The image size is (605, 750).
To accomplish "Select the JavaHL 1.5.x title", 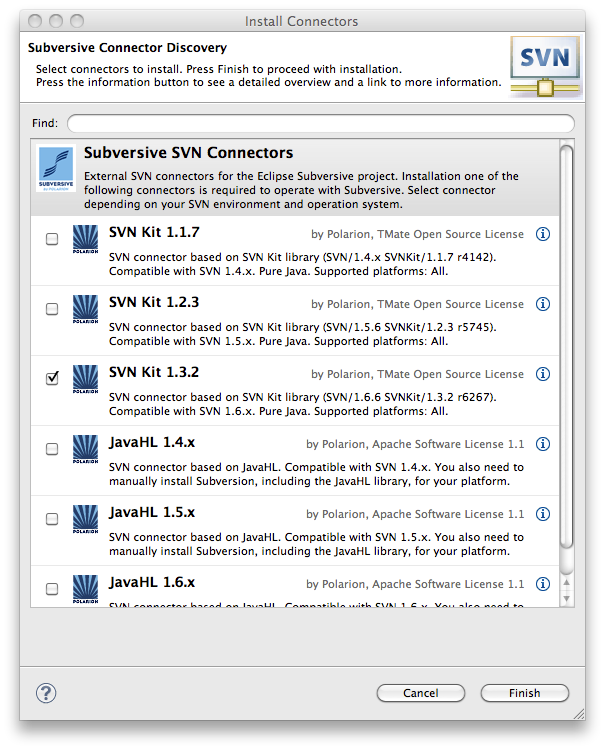I will point(152,512).
